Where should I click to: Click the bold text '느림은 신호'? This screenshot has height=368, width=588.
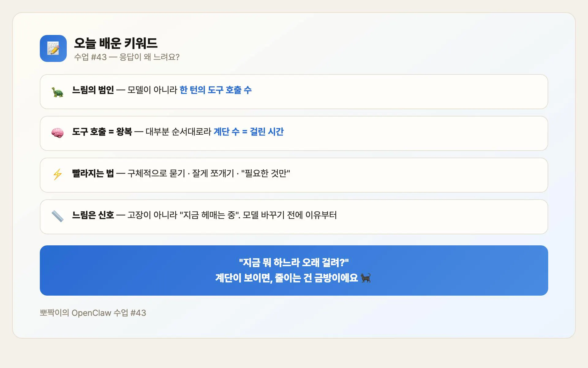click(x=93, y=215)
